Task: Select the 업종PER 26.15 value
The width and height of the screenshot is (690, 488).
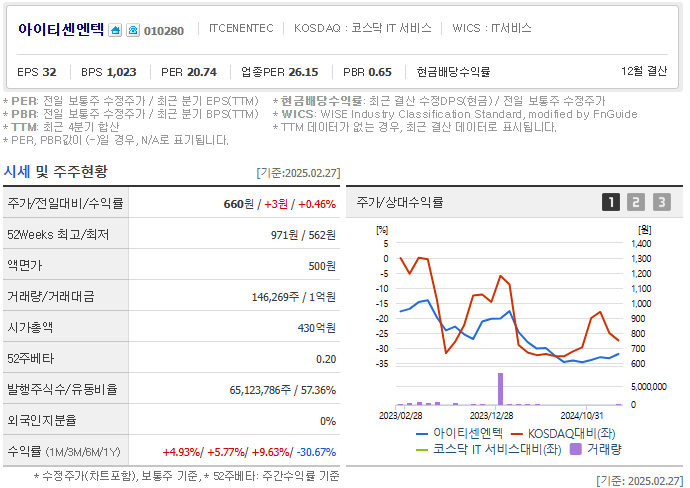Action: coord(279,72)
